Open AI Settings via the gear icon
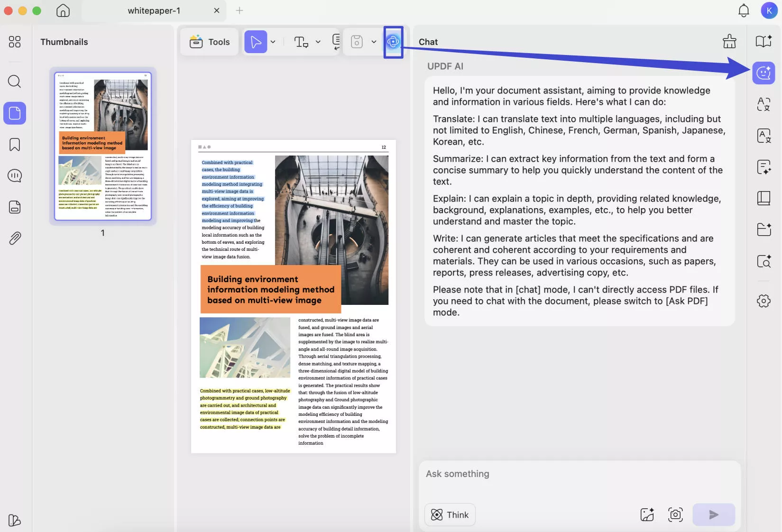This screenshot has height=532, width=782. [764, 301]
